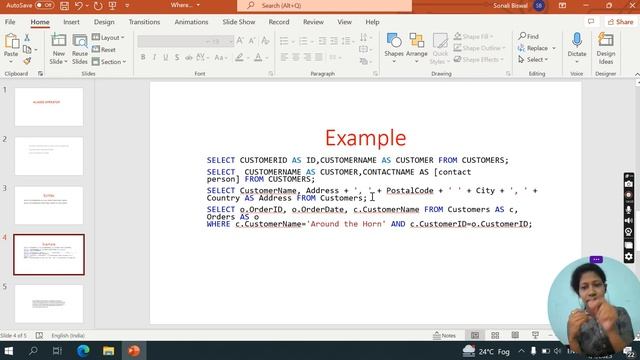
Task: Click Decrease Font Size icon
Action: coord(252,41)
